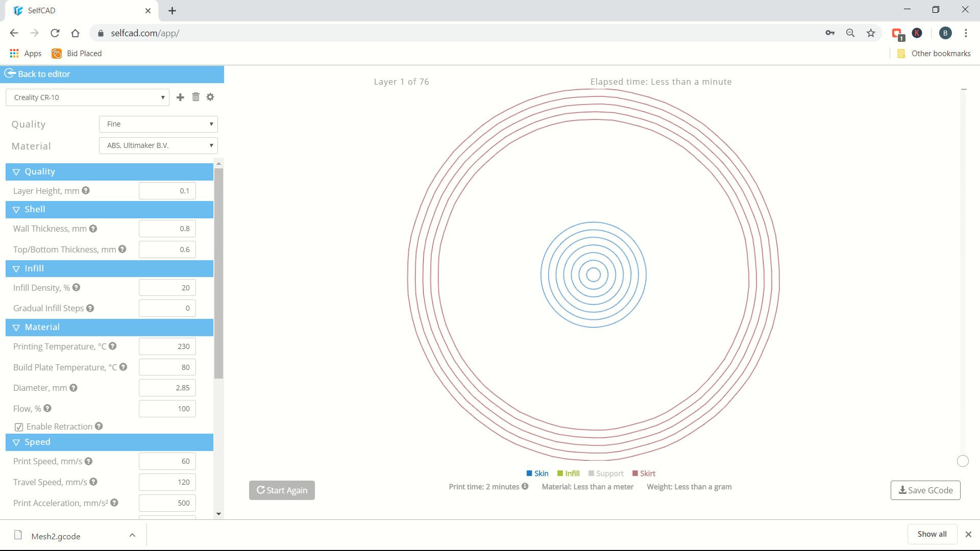
Task: Open the Other bookmarks folder
Action: coord(933,53)
